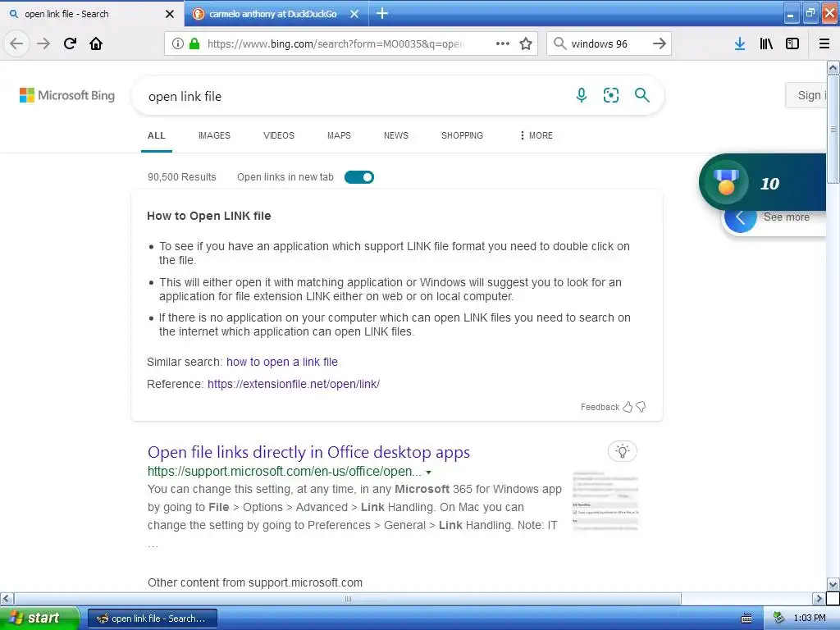Click the blue back chevron near See more

tap(741, 217)
